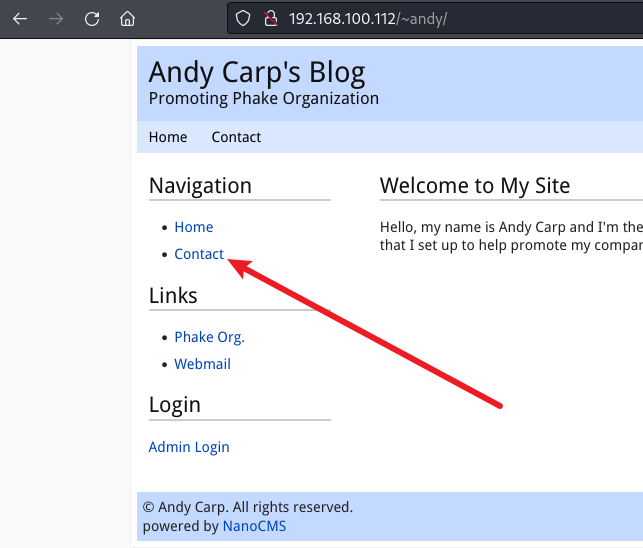Screen dimensions: 643x548
Task: Click the browser back arrow
Action: [20, 19]
